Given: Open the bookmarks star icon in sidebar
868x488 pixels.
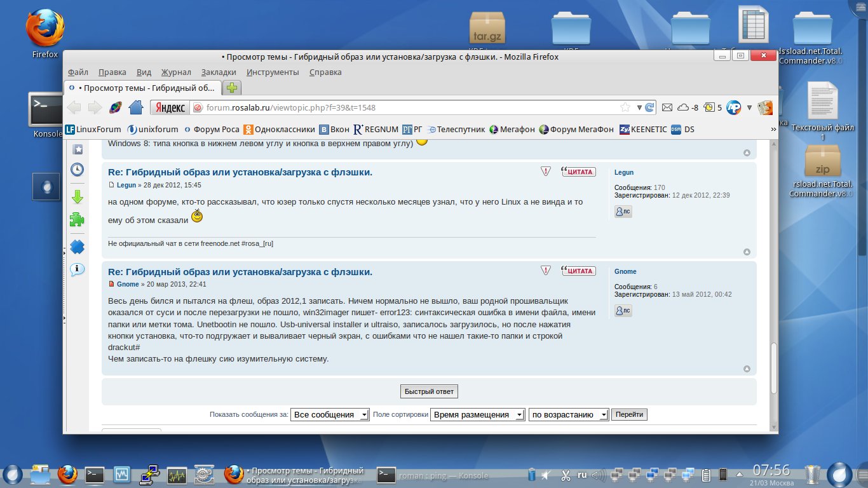Looking at the screenshot, I should click(x=77, y=149).
